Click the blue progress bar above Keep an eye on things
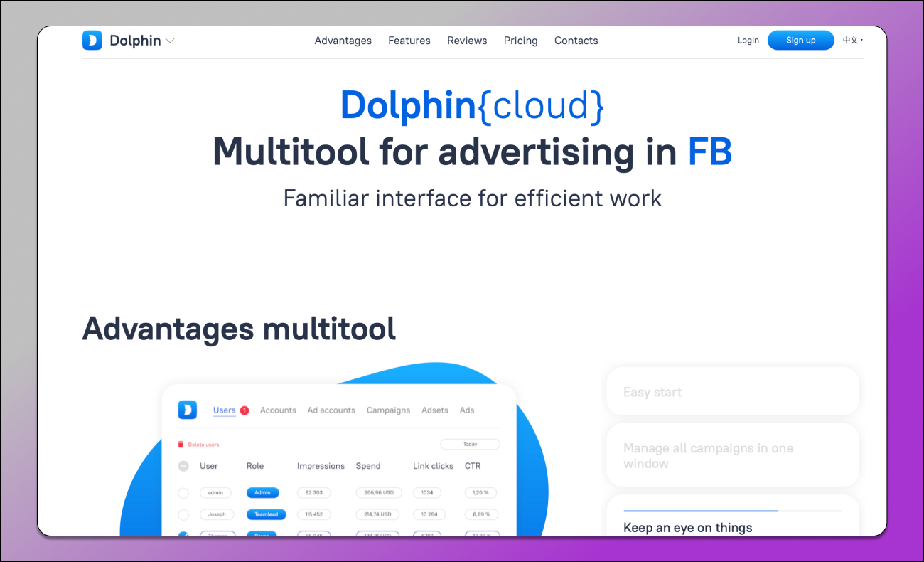The image size is (924, 562). 701,511
